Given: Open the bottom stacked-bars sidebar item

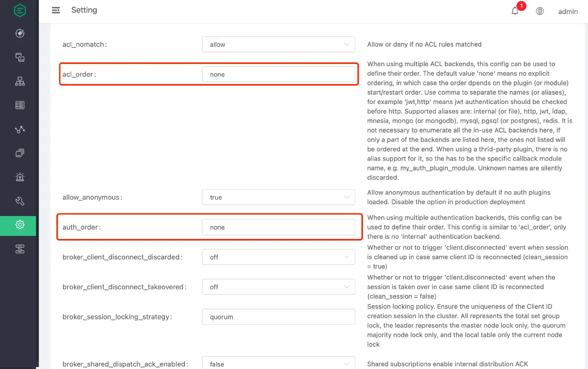Looking at the screenshot, I should point(20,249).
